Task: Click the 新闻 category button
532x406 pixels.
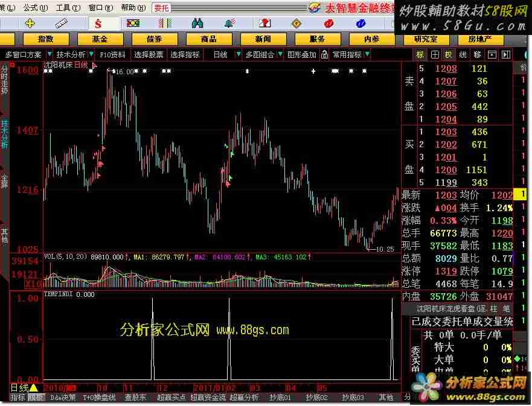Action: click(x=263, y=39)
